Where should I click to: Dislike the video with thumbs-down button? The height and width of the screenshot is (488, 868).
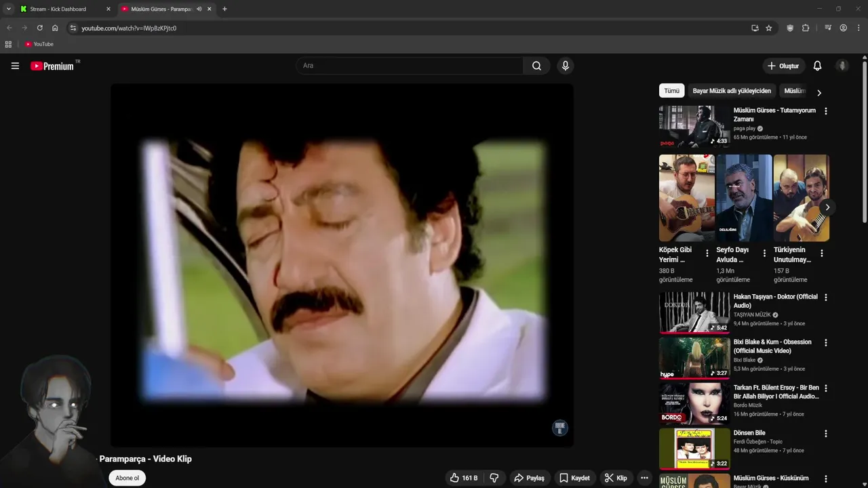494,478
